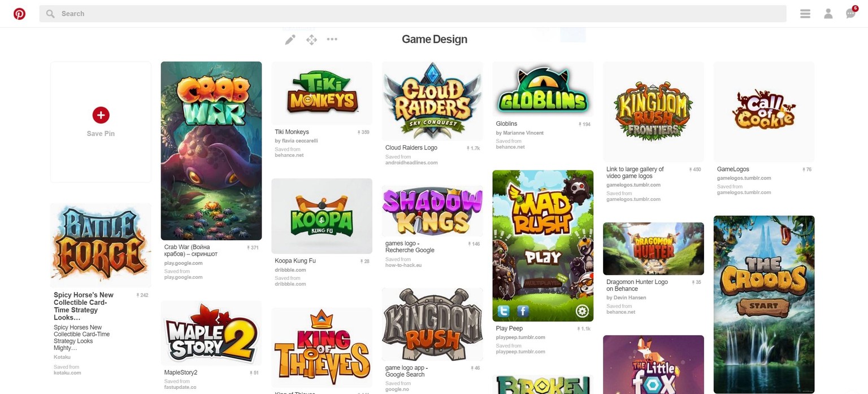Click the Dragomon Hunter Logo on Behance title
This screenshot has height=394, width=868.
point(637,285)
